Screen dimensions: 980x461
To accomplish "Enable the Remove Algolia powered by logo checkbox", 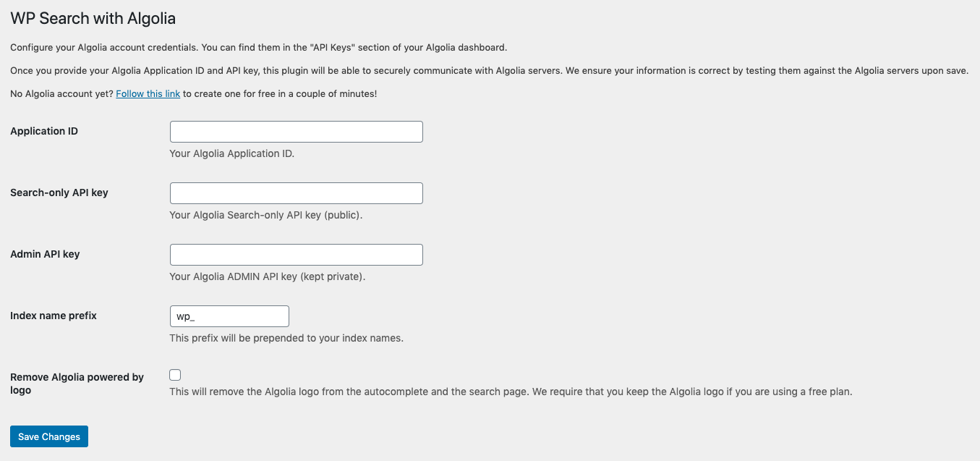I will [175, 375].
